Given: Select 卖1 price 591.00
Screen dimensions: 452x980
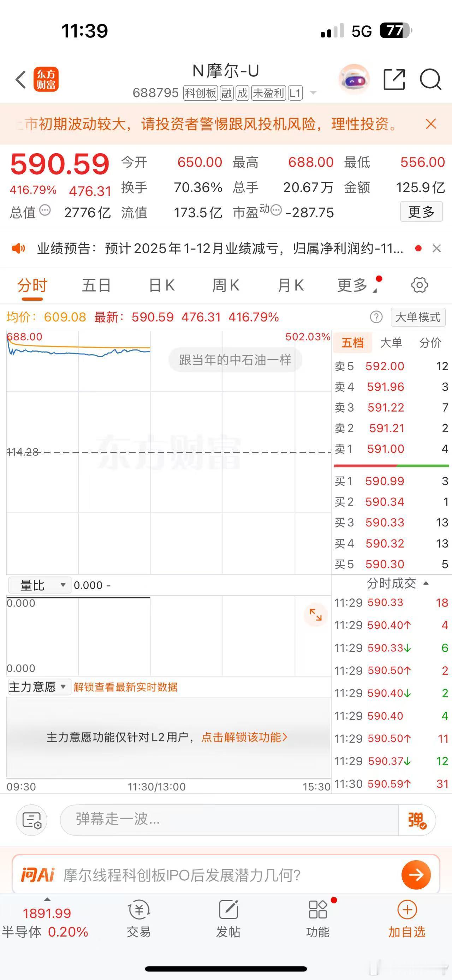Looking at the screenshot, I should click(386, 449).
